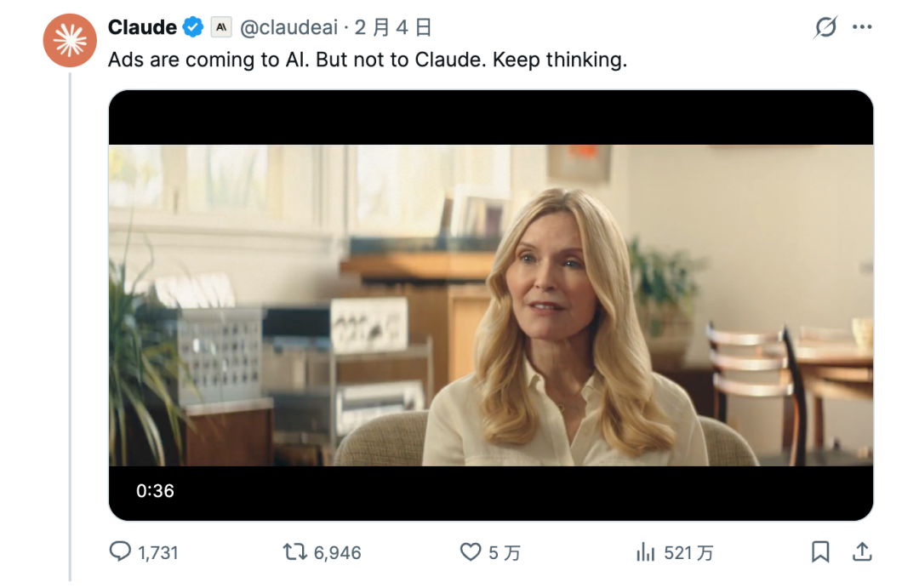
Task: Open the share post menu
Action: (x=862, y=552)
